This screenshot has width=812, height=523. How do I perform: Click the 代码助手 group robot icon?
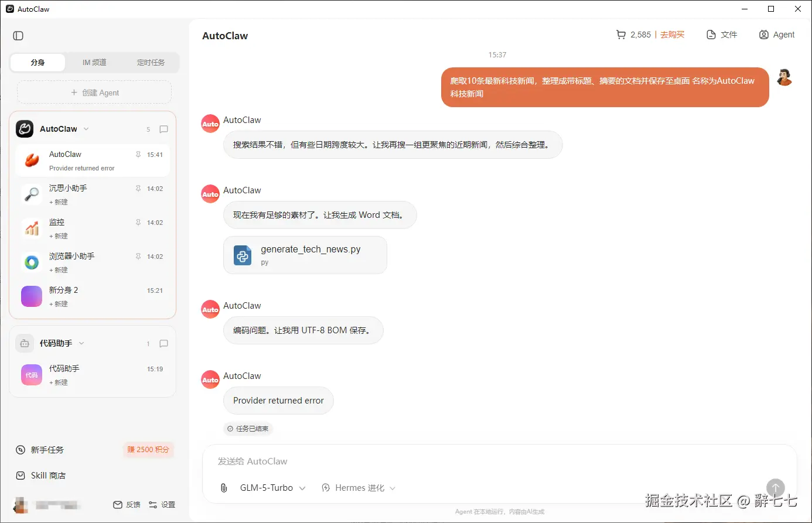25,343
